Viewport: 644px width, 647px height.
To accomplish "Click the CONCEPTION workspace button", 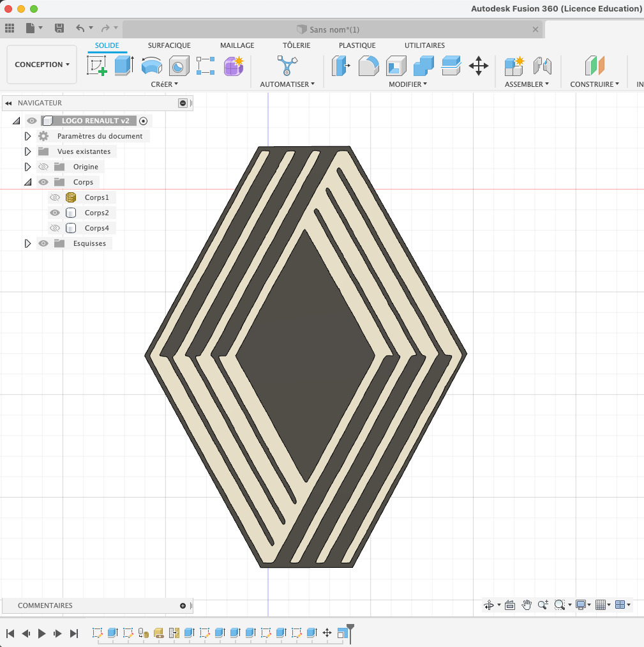I will point(42,65).
